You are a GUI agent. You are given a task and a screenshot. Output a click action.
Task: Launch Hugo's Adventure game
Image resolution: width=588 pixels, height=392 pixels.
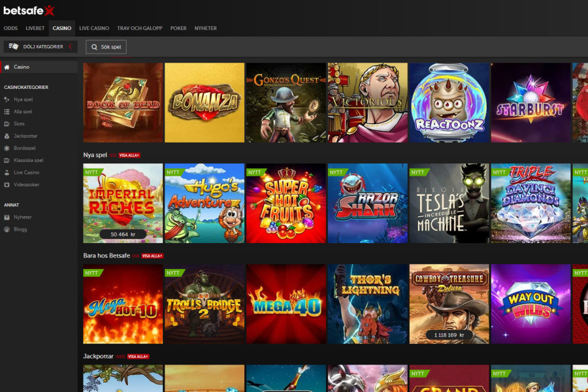204,203
